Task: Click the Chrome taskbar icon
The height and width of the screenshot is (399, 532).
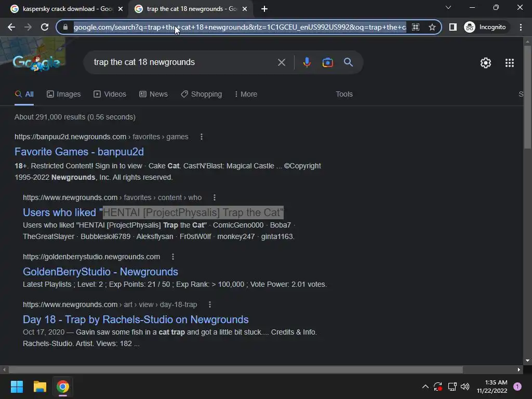Action: [x=63, y=387]
